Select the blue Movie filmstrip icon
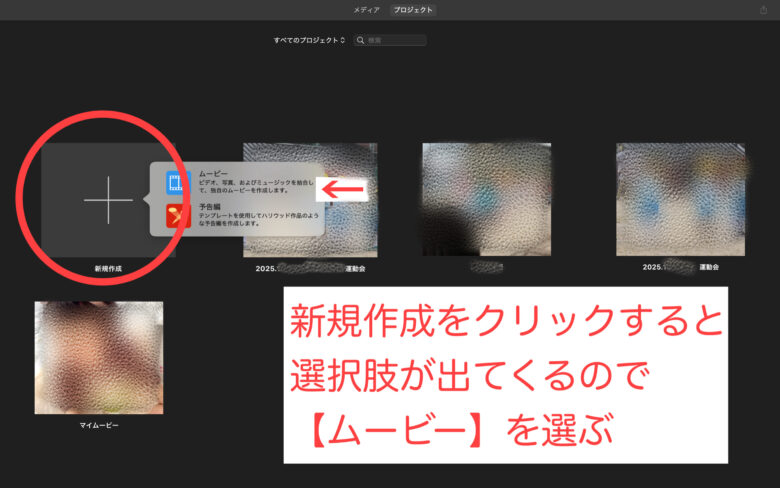Viewport: 780px width, 488px height. 178,182
